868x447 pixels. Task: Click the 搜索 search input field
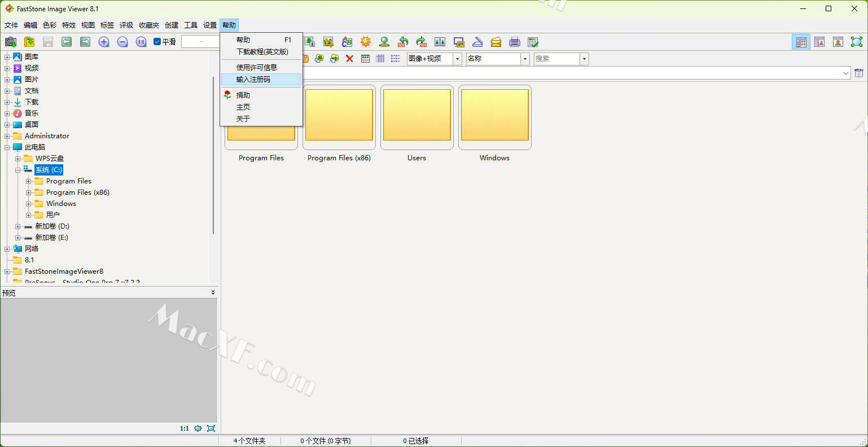(557, 59)
